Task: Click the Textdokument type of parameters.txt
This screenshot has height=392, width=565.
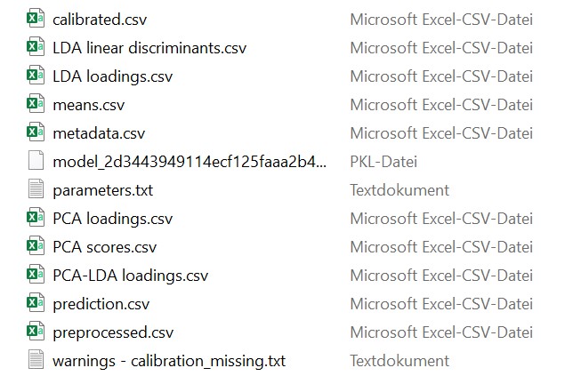Action: pos(400,190)
